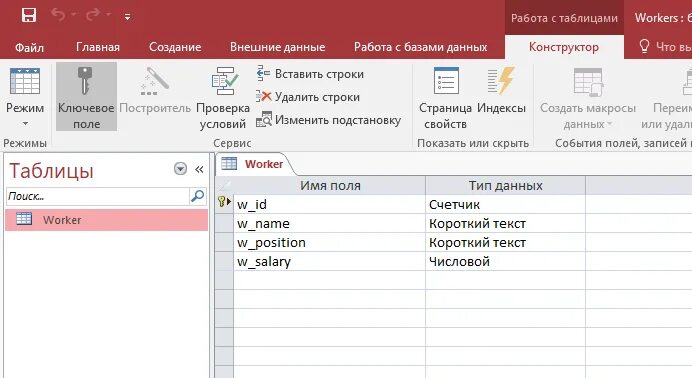Switch to the Создание ribbon tab
The image size is (692, 378).
coord(175,47)
